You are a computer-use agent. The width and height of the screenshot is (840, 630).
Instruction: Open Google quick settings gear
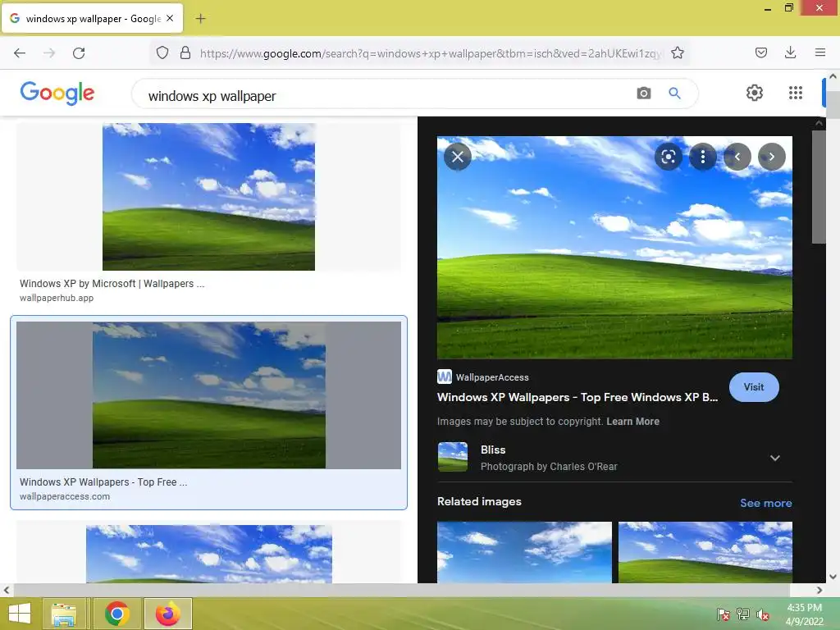(755, 93)
